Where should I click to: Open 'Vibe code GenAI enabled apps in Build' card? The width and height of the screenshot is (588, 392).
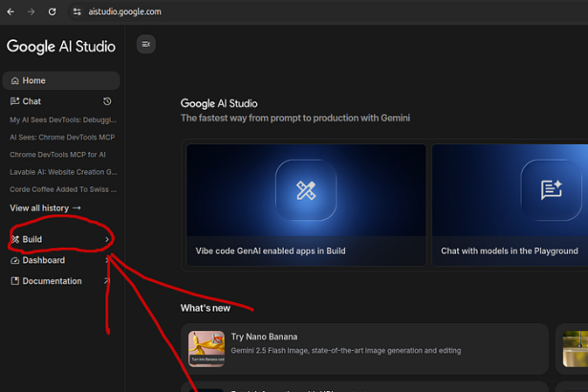pos(306,206)
